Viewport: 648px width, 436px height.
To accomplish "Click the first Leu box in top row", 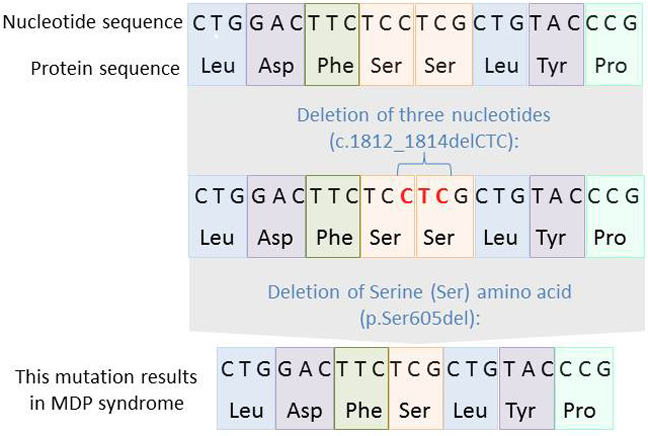I will tap(218, 69).
